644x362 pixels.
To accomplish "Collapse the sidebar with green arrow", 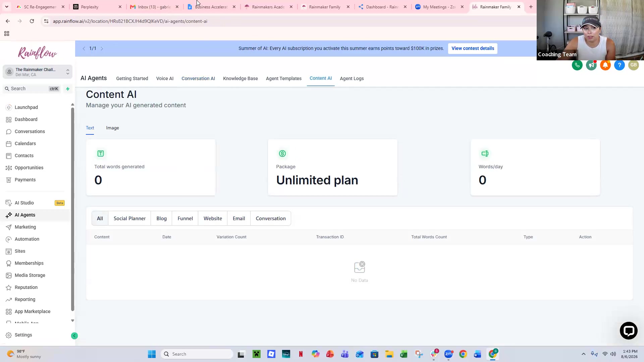I will pyautogui.click(x=74, y=336).
